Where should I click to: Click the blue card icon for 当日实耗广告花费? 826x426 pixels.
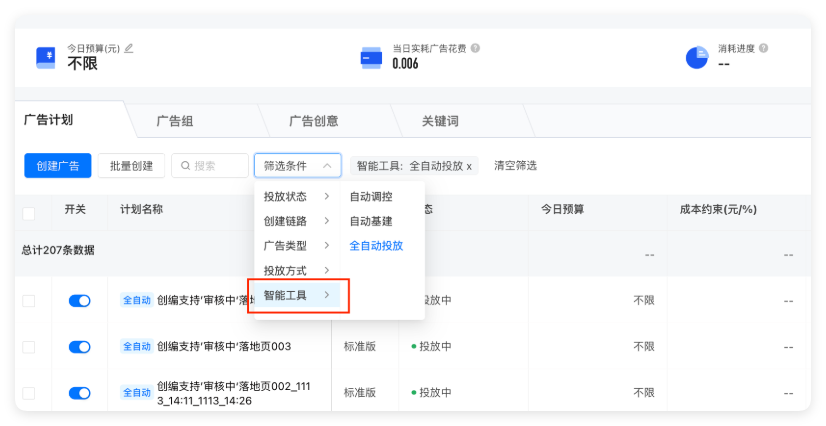tap(371, 57)
